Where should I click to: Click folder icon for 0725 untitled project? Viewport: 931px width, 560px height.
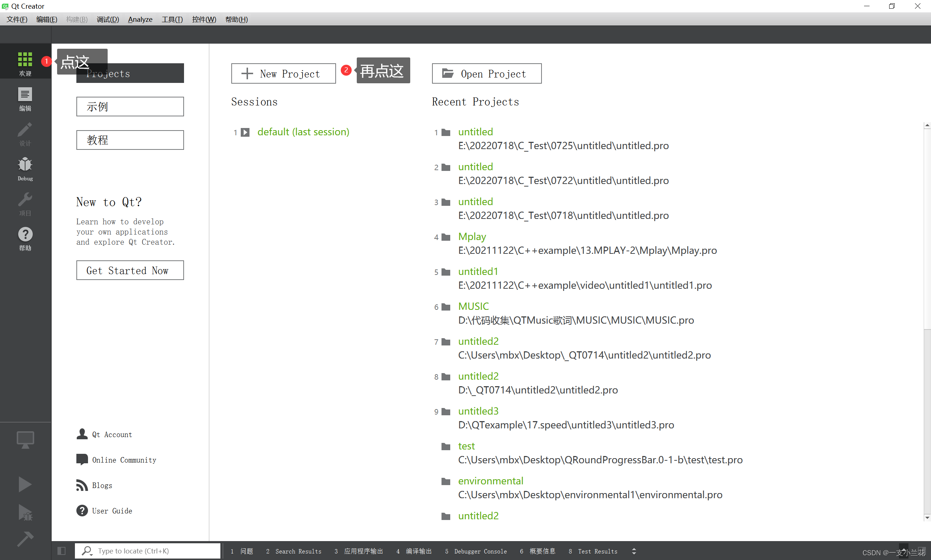(446, 132)
